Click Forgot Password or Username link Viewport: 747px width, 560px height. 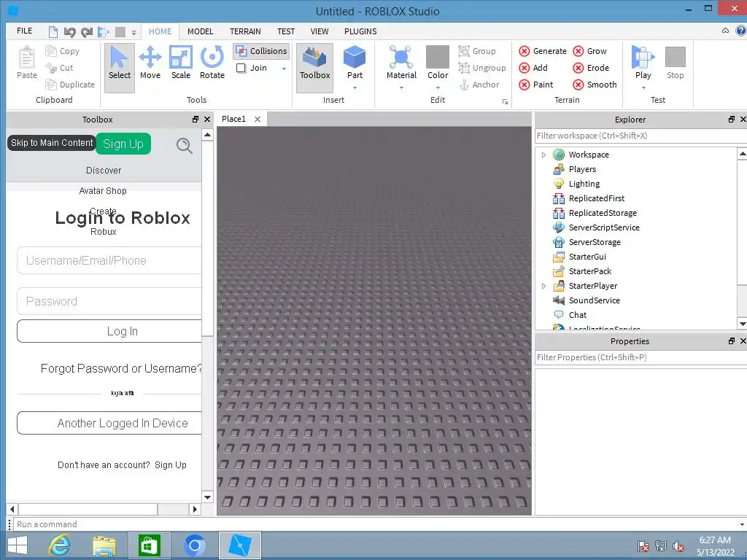(121, 368)
